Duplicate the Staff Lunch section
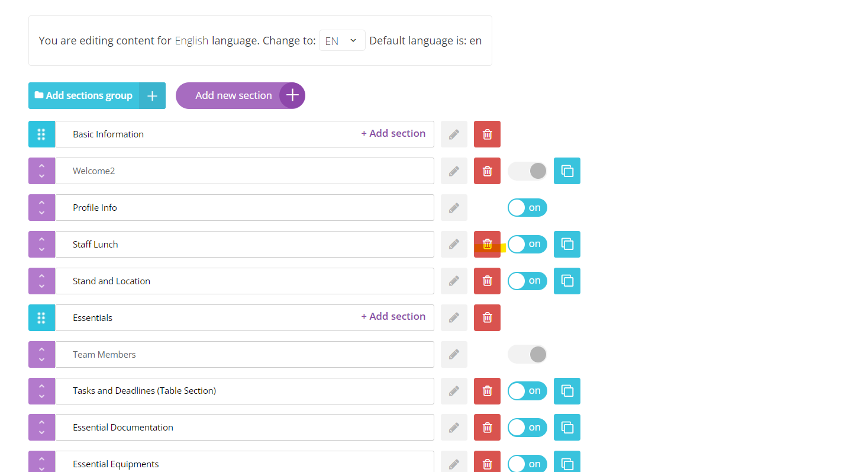The width and height of the screenshot is (868, 472). pyautogui.click(x=567, y=245)
